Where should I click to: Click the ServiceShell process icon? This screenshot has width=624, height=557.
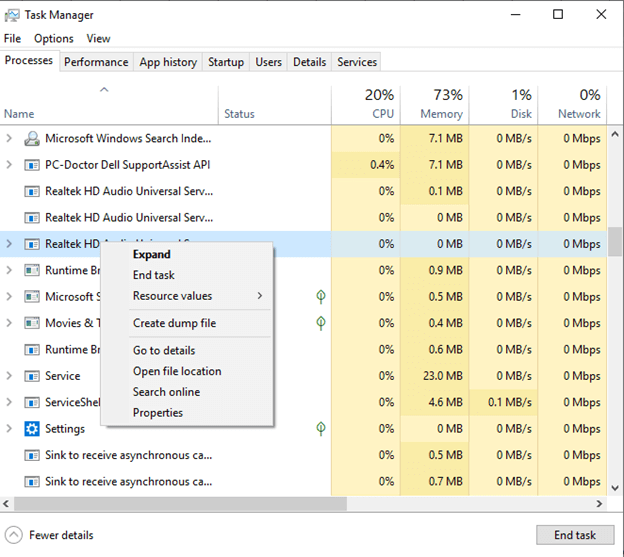pyautogui.click(x=32, y=402)
